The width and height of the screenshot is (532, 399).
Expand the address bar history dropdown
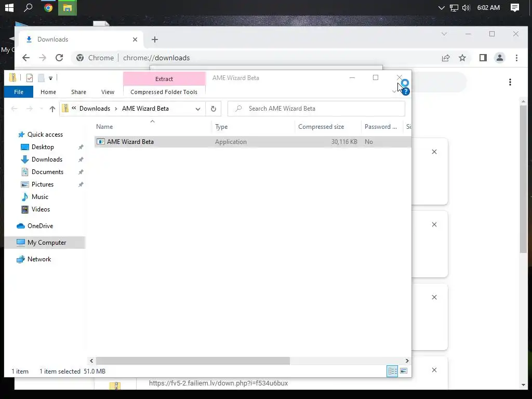tap(198, 109)
